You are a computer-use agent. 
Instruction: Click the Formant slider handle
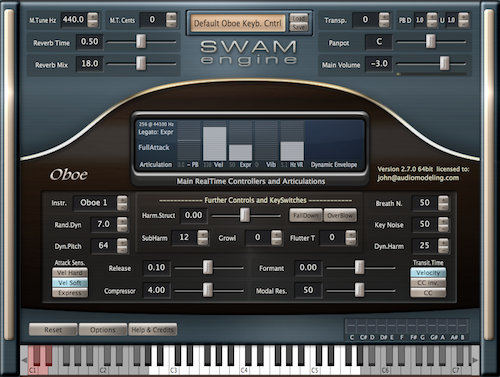click(359, 267)
